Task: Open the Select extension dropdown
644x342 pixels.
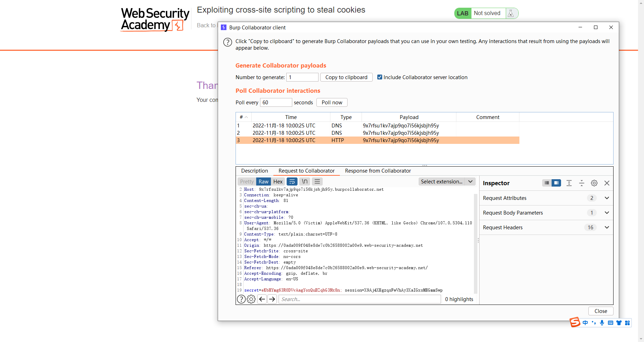Action: pyautogui.click(x=447, y=181)
